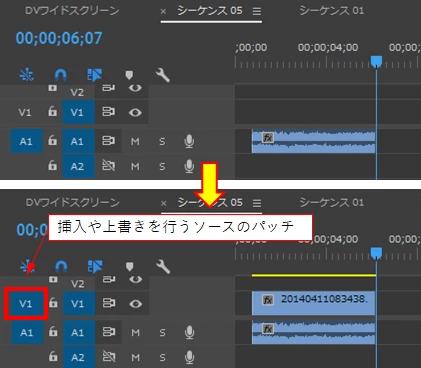This screenshot has height=368, width=421.
Task: Click A1 source patch in lower timeline
Action: [27, 332]
